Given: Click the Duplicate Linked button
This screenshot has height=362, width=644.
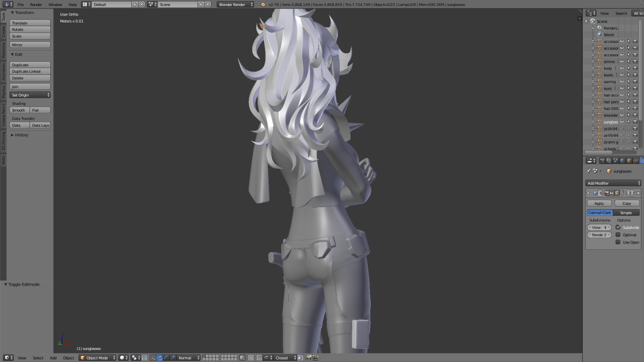Looking at the screenshot, I should (x=30, y=71).
